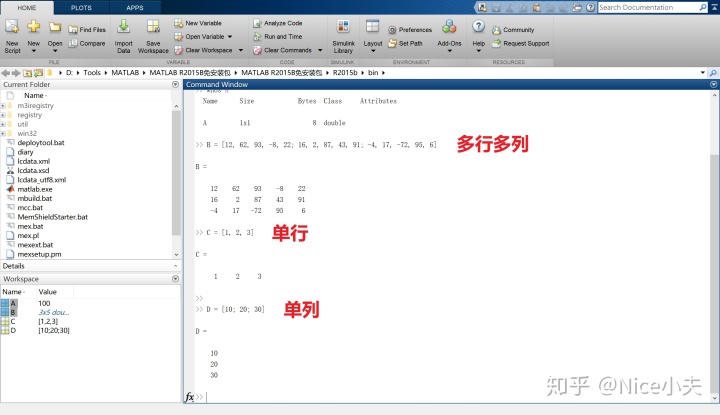
Task: Click the Value column header in Workspace
Action: [48, 292]
